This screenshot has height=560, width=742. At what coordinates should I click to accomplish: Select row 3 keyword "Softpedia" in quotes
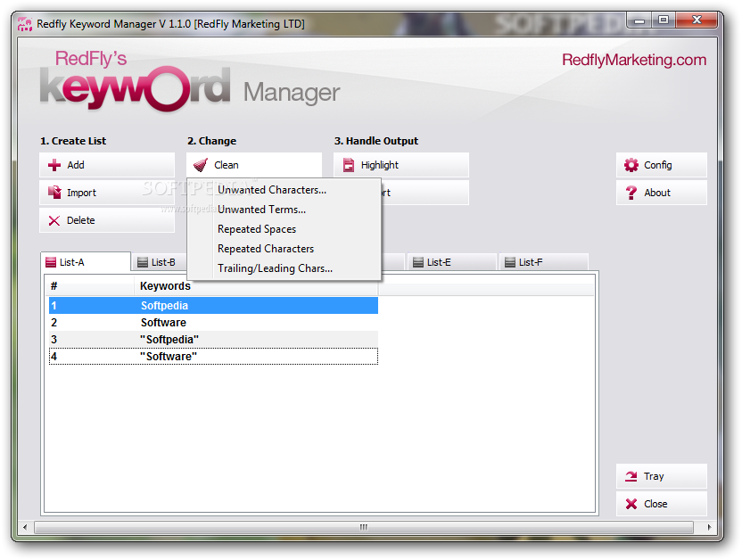coord(213,340)
